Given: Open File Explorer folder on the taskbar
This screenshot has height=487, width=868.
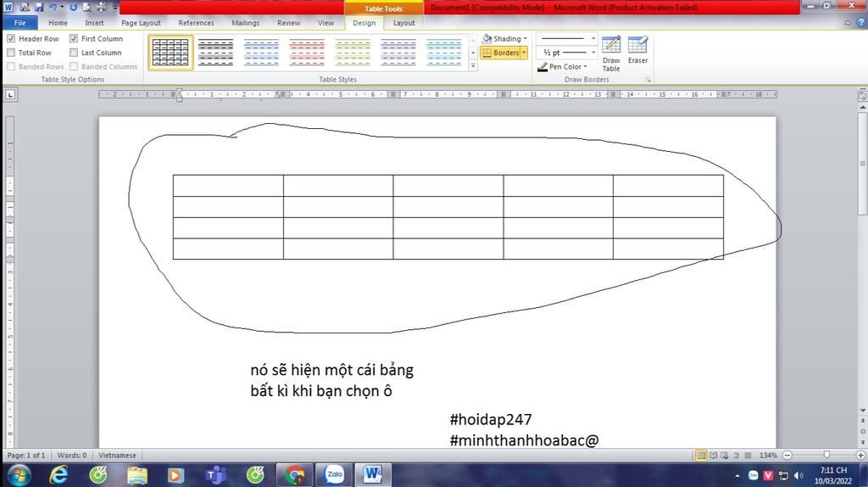Looking at the screenshot, I should 137,475.
